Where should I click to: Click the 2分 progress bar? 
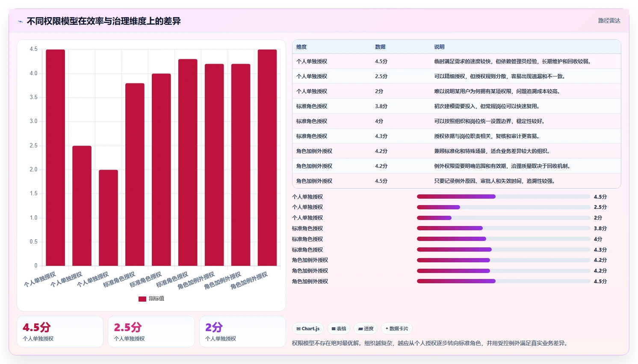pyautogui.click(x=504, y=218)
